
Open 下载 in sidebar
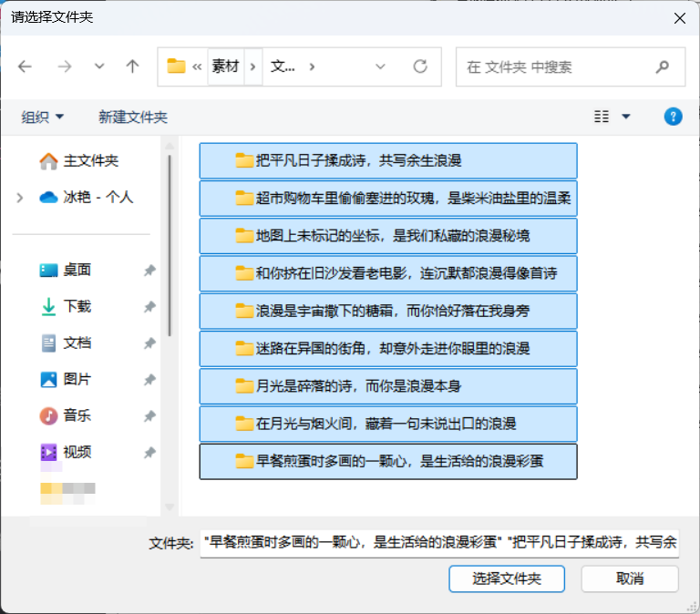point(66,307)
